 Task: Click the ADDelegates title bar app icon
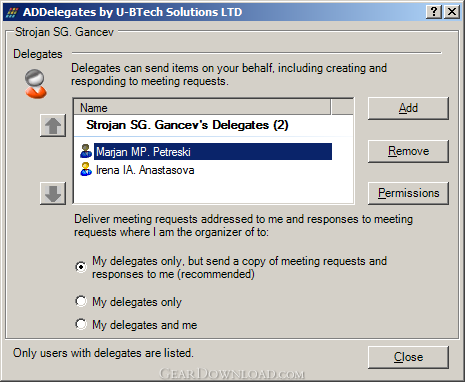pos(12,12)
